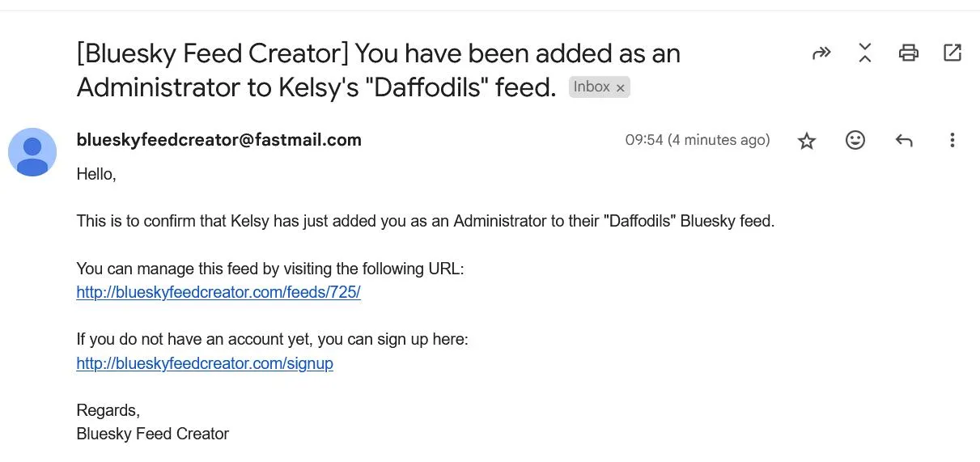The height and width of the screenshot is (462, 980).
Task: Click the "Bluesky Feed Creator" signature text
Action: click(x=153, y=434)
